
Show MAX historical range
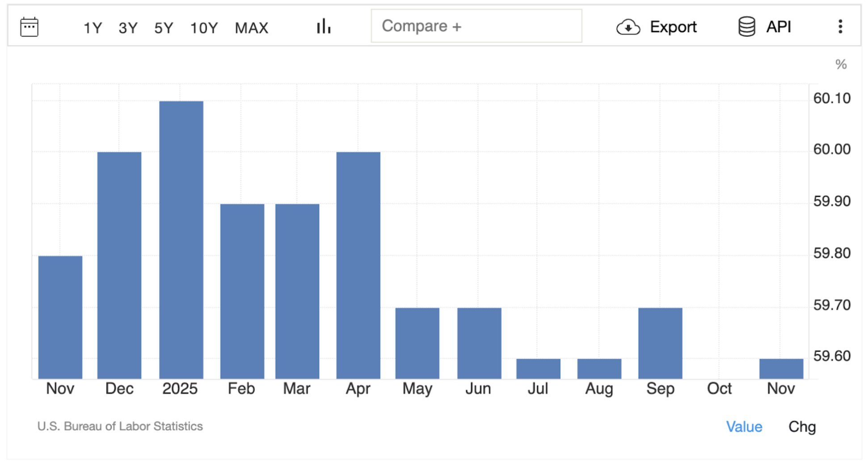(x=251, y=28)
